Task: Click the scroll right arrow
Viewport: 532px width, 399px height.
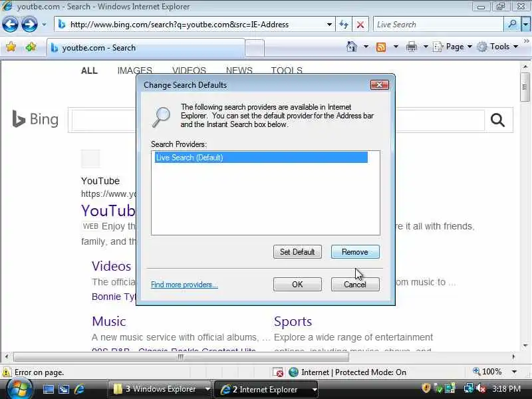Action: click(x=513, y=356)
